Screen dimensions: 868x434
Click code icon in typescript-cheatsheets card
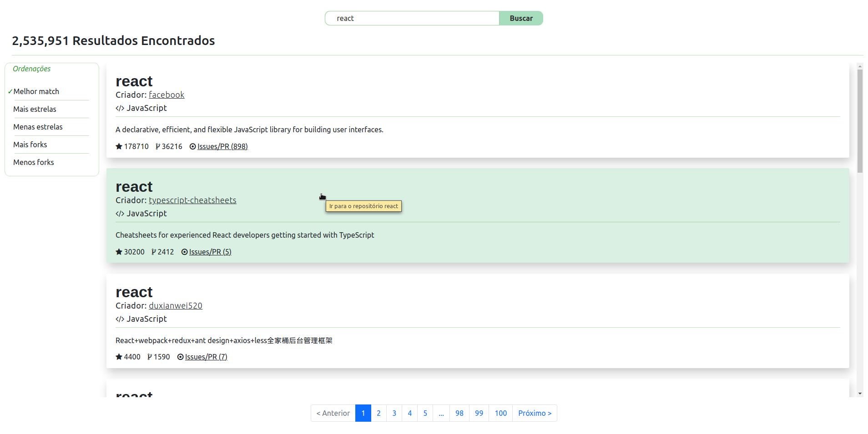coord(120,214)
